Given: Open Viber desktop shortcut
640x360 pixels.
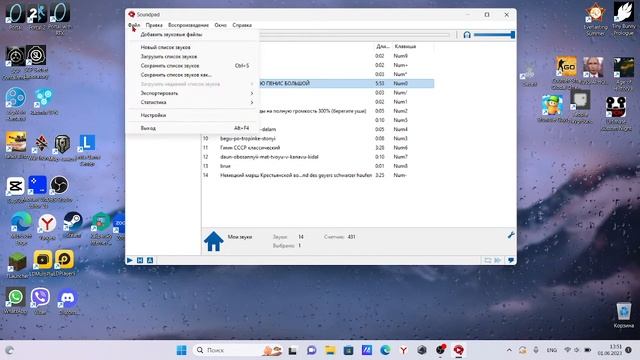Looking at the screenshot, I should pyautogui.click(x=40, y=301).
